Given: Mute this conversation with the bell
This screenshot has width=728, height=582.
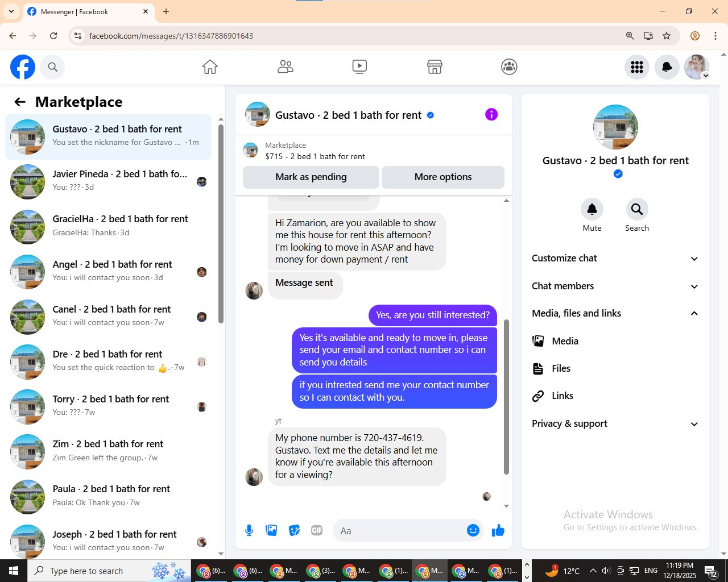Looking at the screenshot, I should point(592,209).
